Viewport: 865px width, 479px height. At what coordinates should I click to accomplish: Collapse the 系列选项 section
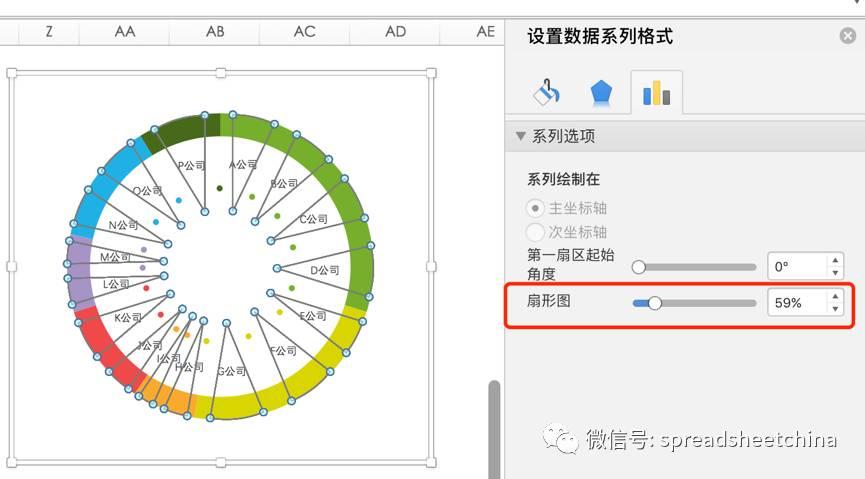(520, 136)
